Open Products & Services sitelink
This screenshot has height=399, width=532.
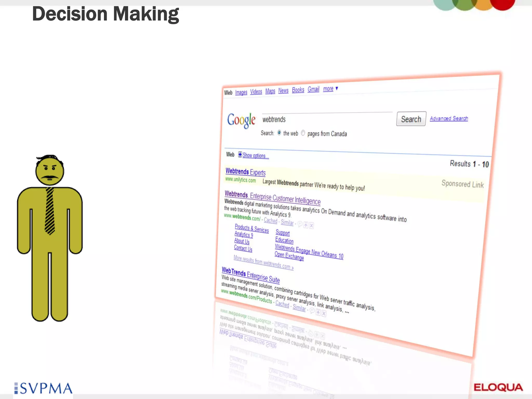[x=252, y=228]
